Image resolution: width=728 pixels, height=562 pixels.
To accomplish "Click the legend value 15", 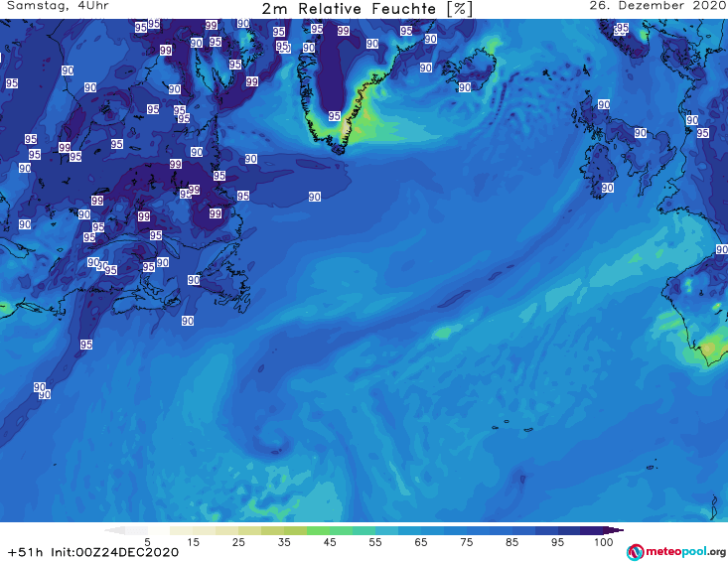I will (x=193, y=542).
